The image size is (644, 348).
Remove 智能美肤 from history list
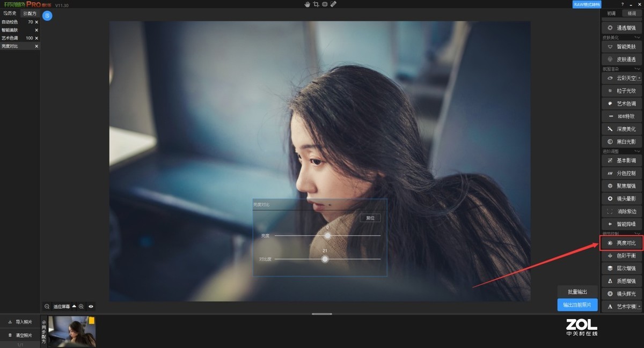[36, 30]
